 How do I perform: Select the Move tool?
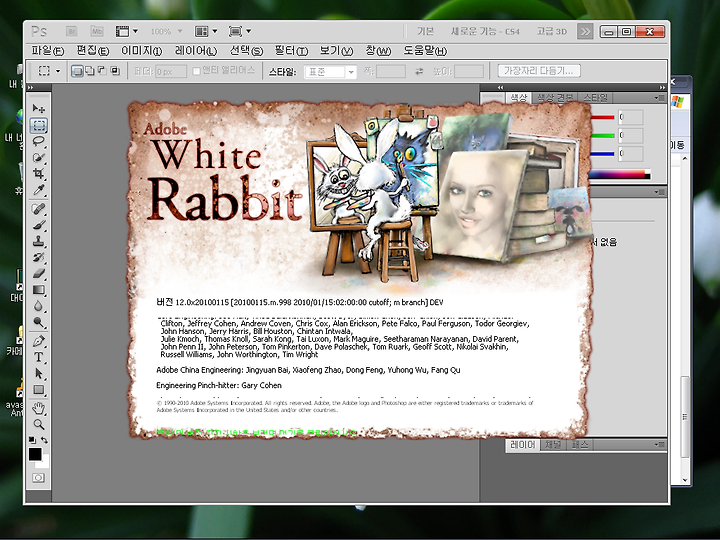[39, 108]
